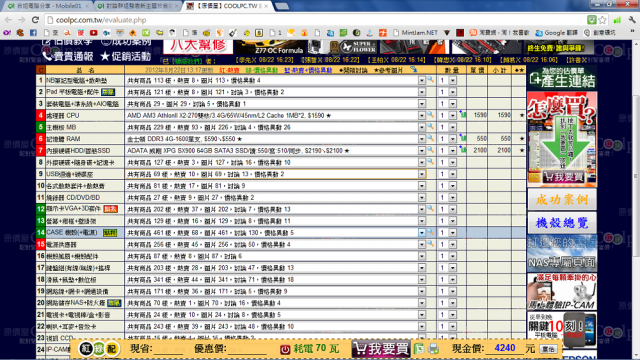Image resolution: width=640 pixels, height=360 pixels.
Task: Click the 產生連結 banner
Action: (562, 78)
